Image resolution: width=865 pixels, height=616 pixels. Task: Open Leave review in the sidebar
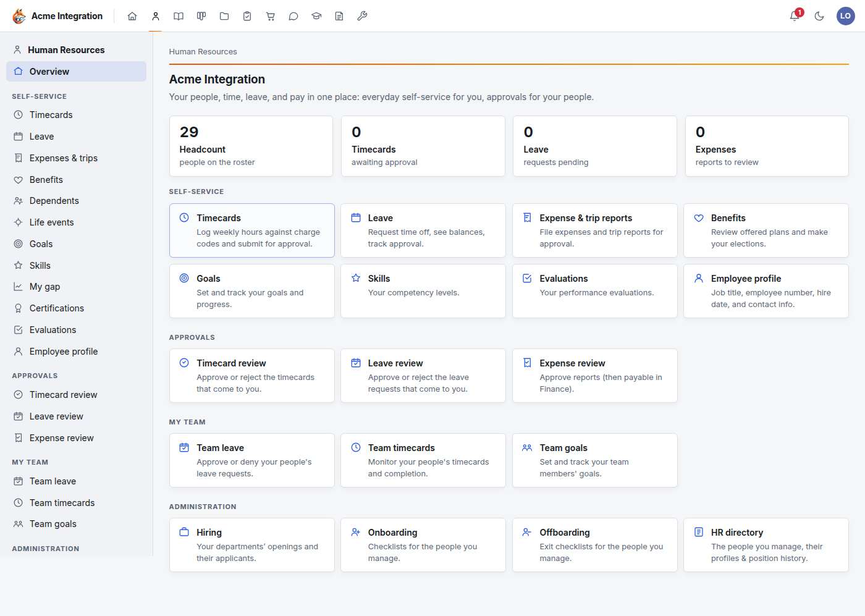[76, 416]
